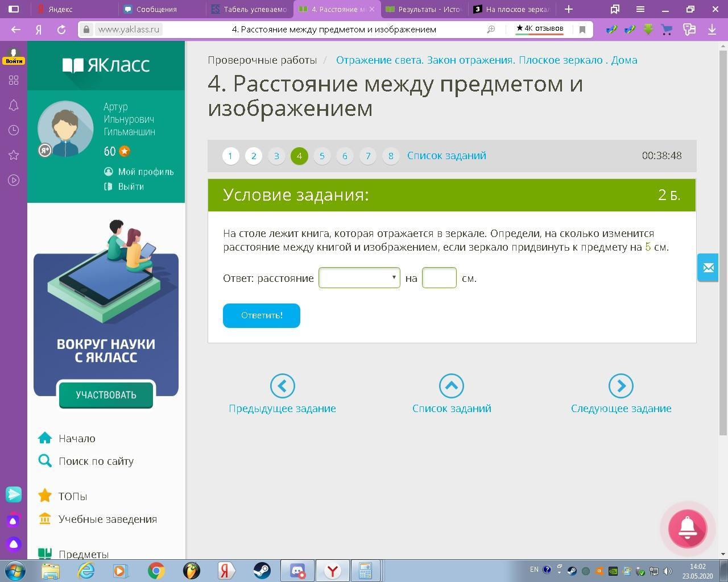Open the clock showing 14:02
The height and width of the screenshot is (582, 728).
(x=698, y=571)
